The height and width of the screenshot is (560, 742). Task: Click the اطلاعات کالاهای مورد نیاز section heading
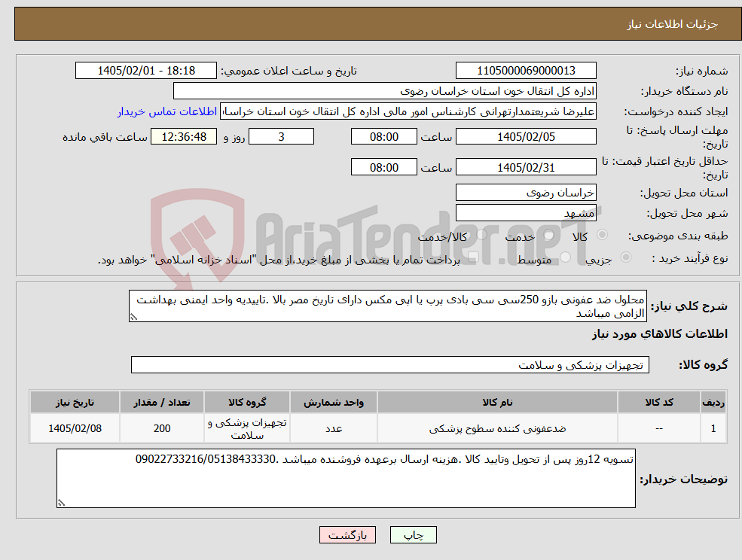[x=660, y=334]
